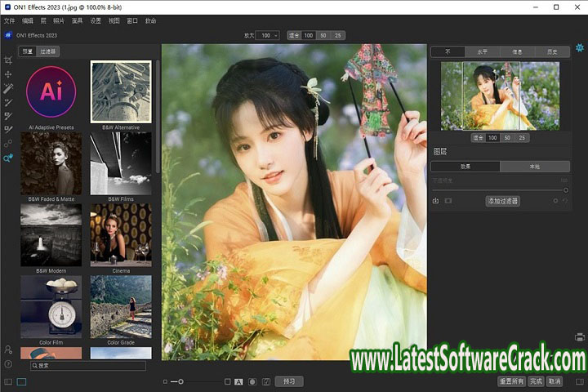588x392 pixels.
Task: Open the help question mark icon
Action: point(8,364)
